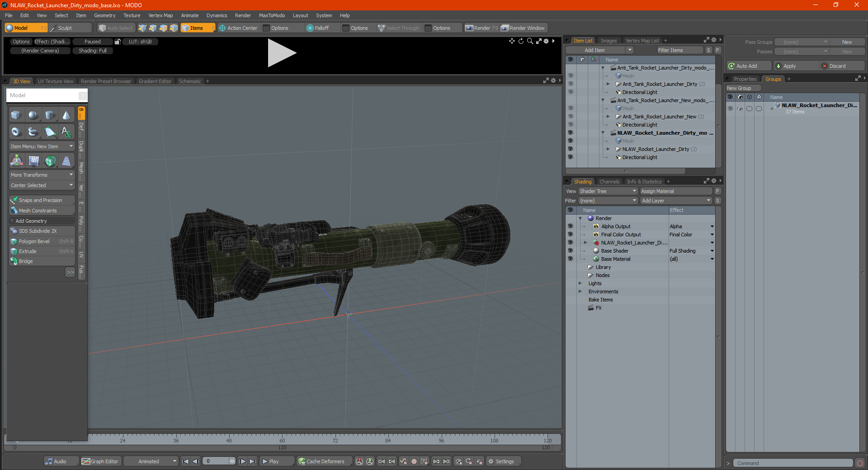868x470 pixels.
Task: Click the Extrude tool
Action: [42, 251]
